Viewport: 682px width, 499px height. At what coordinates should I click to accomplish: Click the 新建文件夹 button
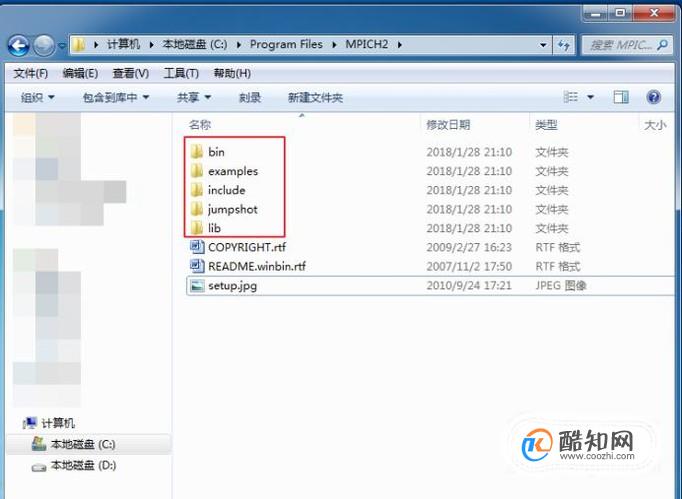coord(315,97)
